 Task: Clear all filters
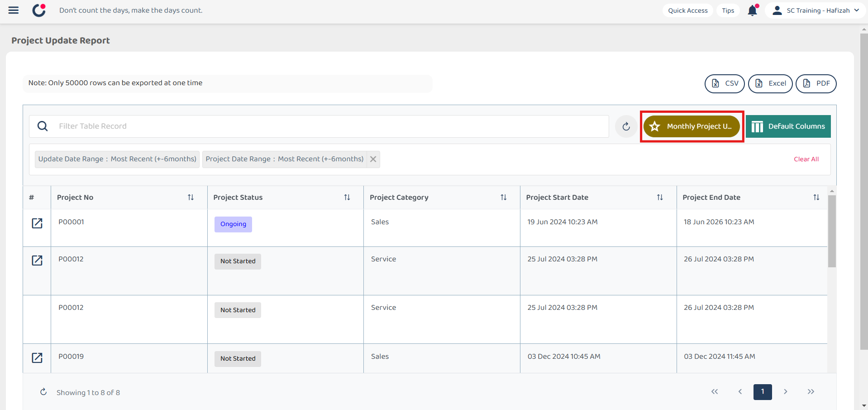pos(806,159)
